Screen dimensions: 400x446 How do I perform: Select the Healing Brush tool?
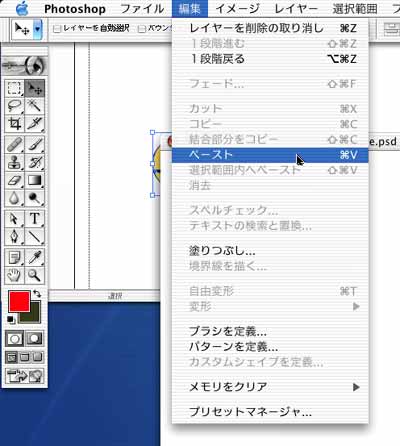[14, 145]
